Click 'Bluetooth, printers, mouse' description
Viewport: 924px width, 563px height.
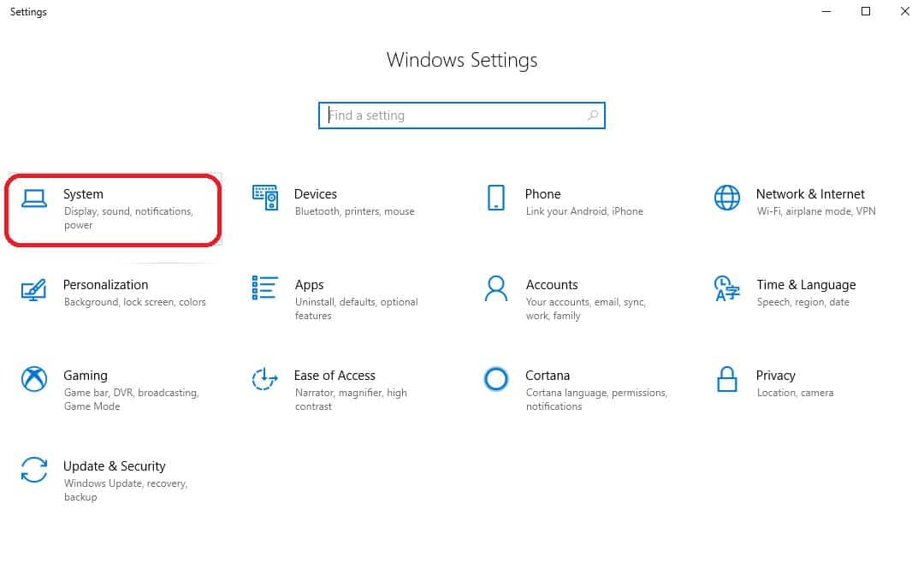355,211
